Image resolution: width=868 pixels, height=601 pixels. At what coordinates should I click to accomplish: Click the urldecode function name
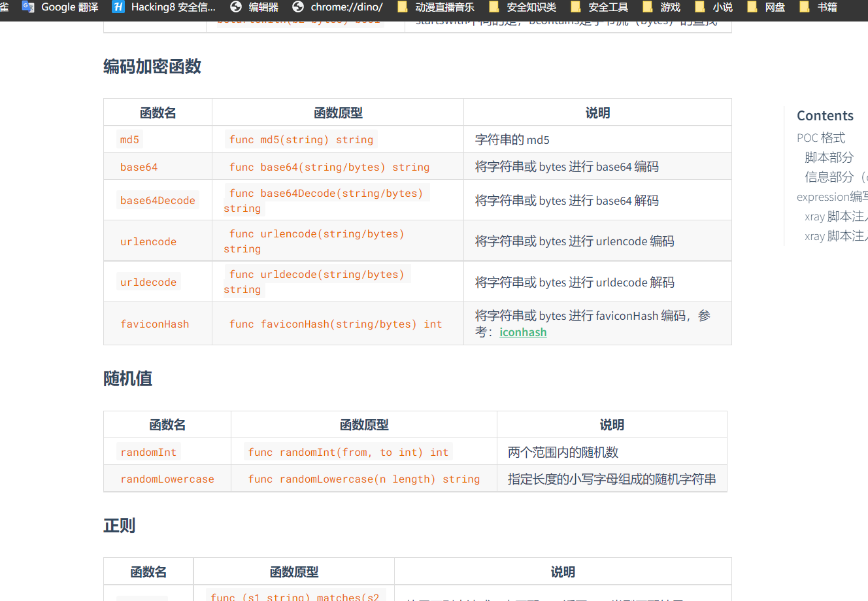148,282
